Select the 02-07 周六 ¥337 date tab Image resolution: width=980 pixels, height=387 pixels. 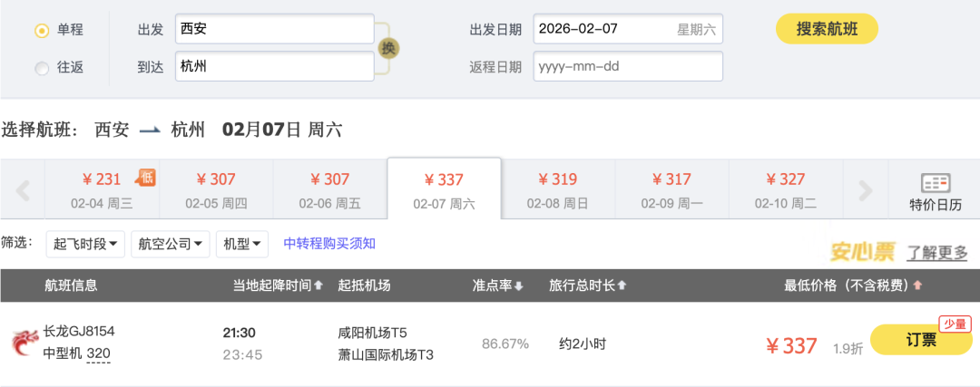click(x=445, y=189)
